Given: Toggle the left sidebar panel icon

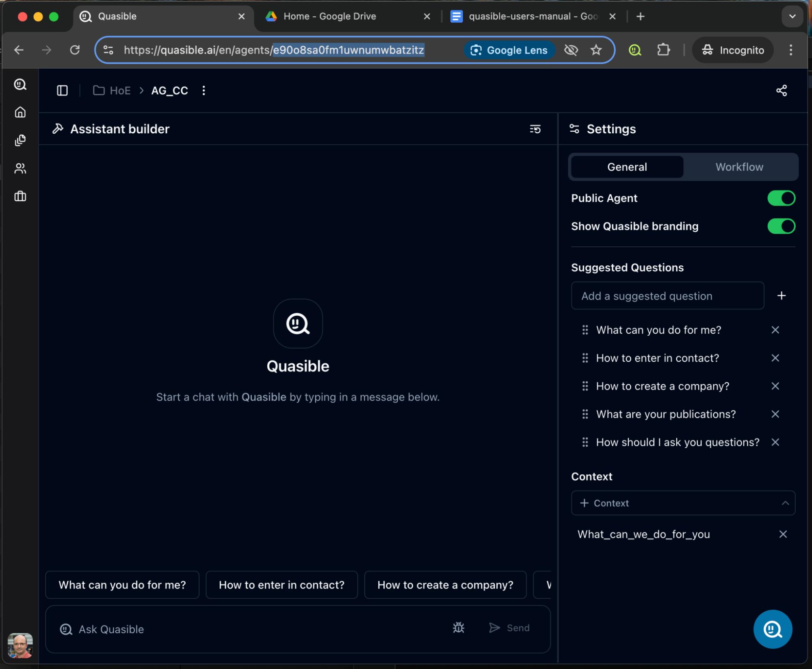Looking at the screenshot, I should 62,90.
